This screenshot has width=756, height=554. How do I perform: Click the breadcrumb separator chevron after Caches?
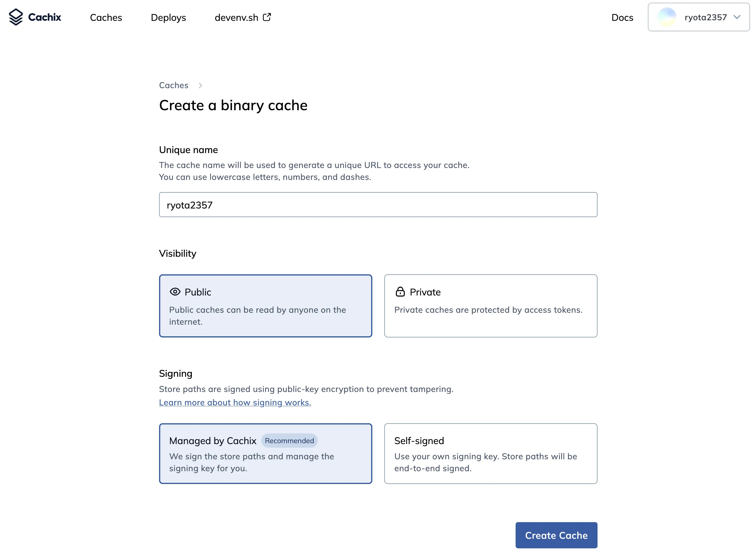coord(200,85)
